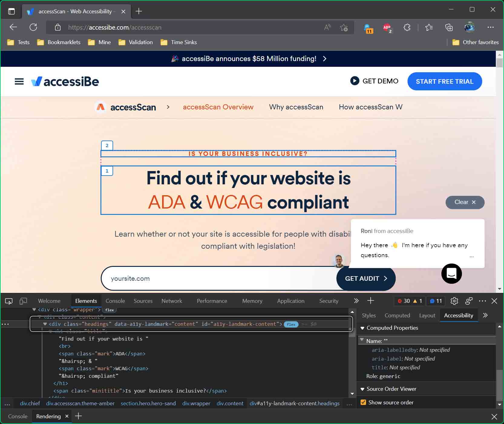Screen dimensions: 504x424
Task: Switch to the Styles sidebar tab
Action: click(x=369, y=316)
